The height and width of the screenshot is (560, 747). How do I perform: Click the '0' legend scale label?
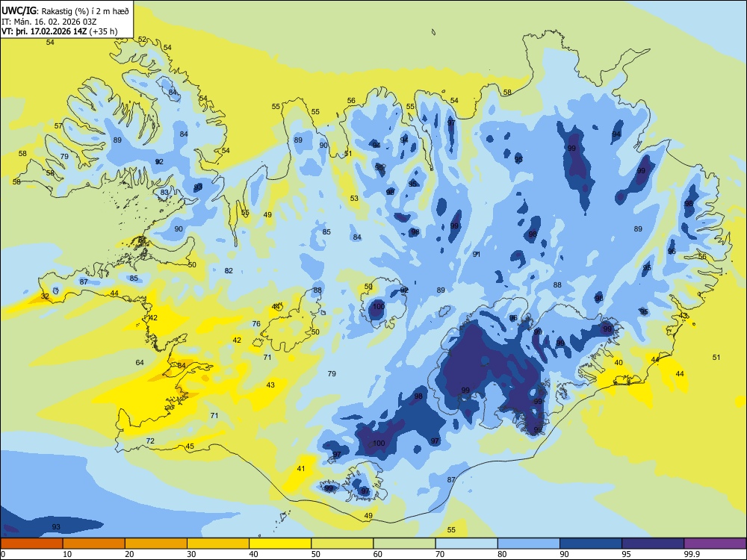click(x=3, y=554)
